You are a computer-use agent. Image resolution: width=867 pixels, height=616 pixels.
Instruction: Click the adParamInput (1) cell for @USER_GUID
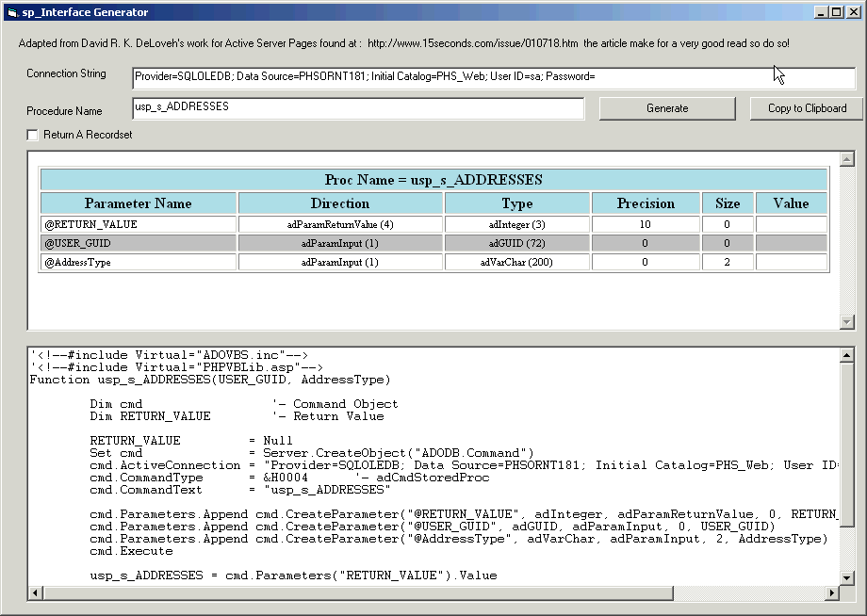(340, 243)
